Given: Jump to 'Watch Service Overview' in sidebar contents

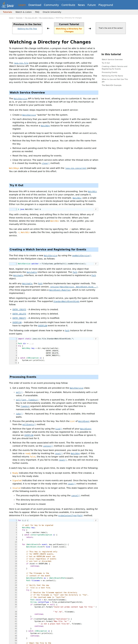Looking at the screenshot, I should click(112, 59).
